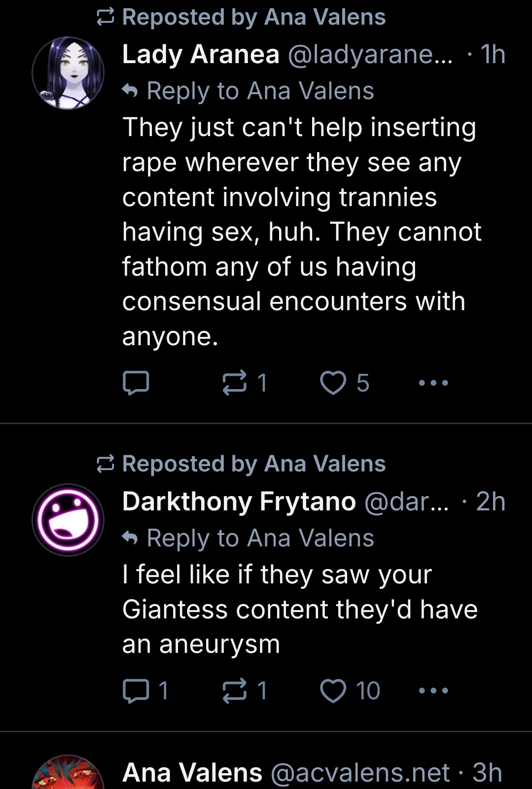Image resolution: width=532 pixels, height=789 pixels.
Task: Click the Lady Aranea display name
Action: click(x=201, y=54)
